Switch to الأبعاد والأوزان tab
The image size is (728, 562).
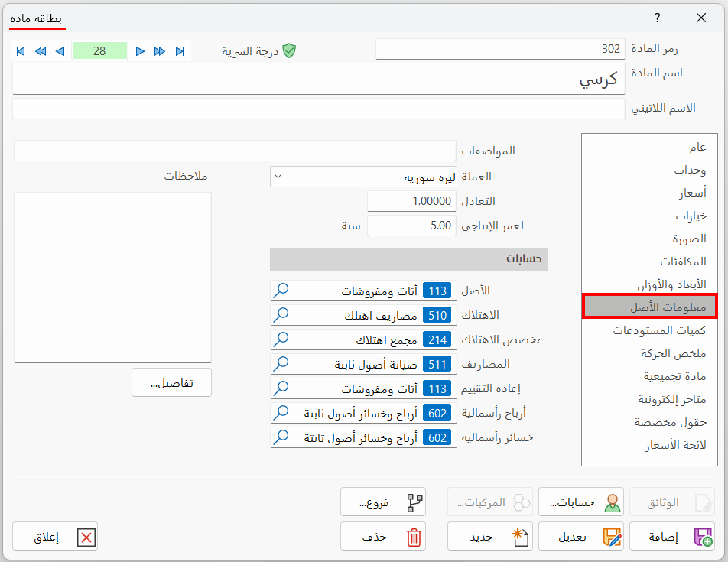(649, 284)
